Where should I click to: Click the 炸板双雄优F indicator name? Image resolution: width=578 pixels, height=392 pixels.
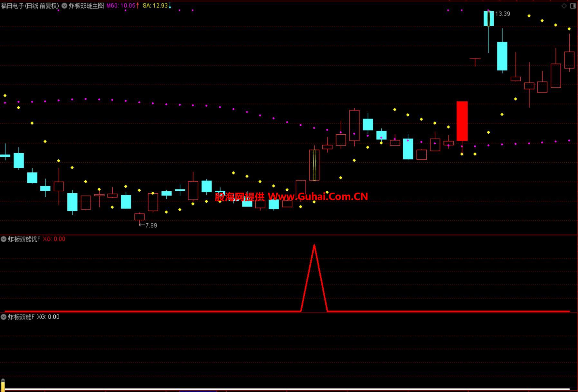point(24,239)
